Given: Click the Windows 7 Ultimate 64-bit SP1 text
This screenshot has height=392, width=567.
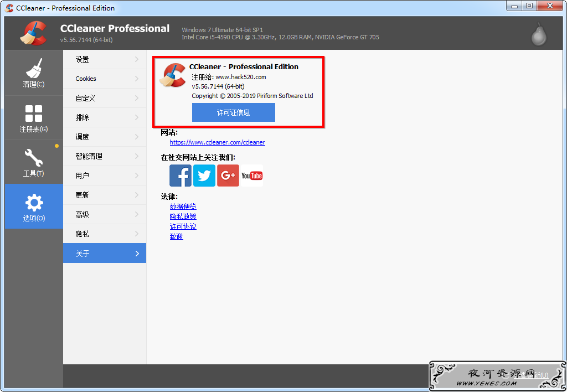Looking at the screenshot, I should point(223,30).
